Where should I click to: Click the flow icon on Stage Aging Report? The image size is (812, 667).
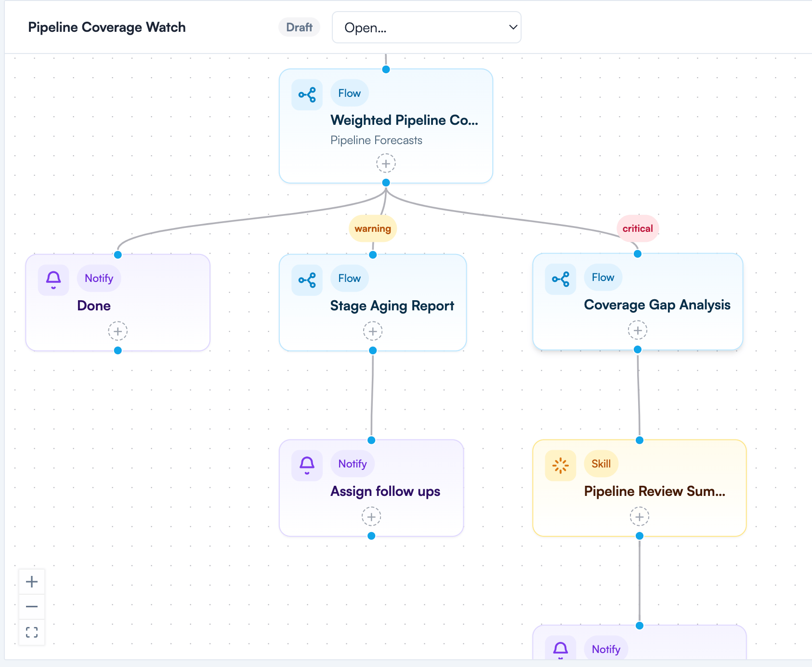pyautogui.click(x=307, y=280)
